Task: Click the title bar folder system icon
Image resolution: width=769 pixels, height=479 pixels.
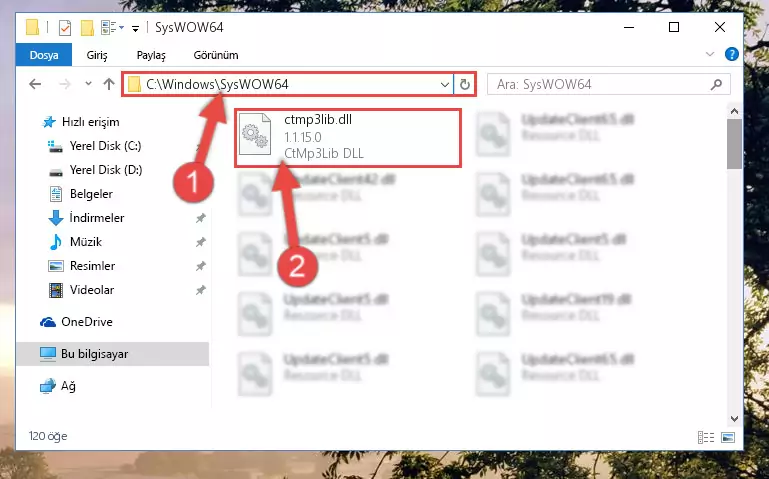Action: point(32,27)
